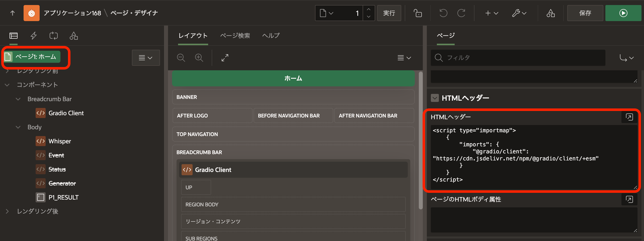
Task: Decrement the page number stepper down arrow
Action: (369, 17)
